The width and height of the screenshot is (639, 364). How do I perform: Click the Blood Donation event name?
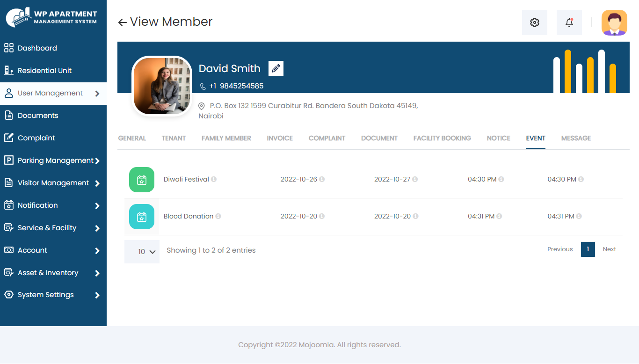coord(189,216)
